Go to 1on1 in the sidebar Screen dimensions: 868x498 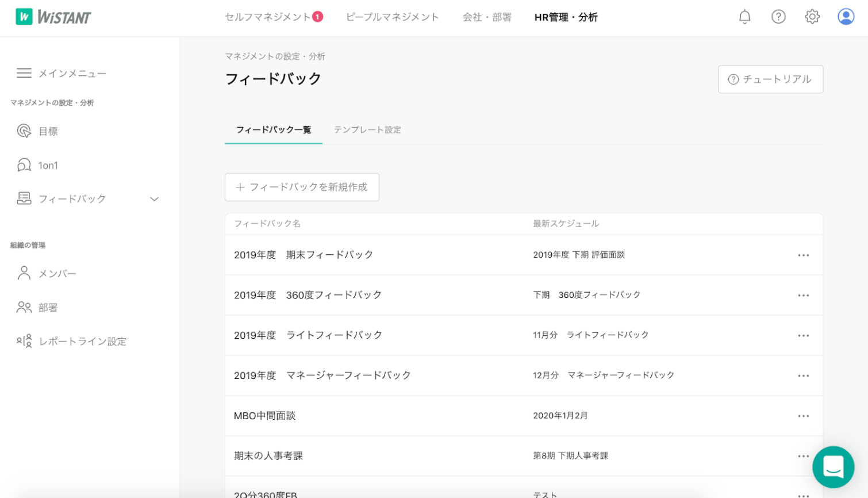coord(48,166)
